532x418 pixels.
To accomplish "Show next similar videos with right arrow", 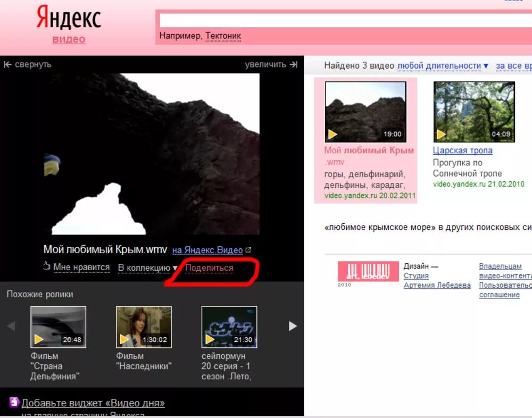I will coord(293,326).
